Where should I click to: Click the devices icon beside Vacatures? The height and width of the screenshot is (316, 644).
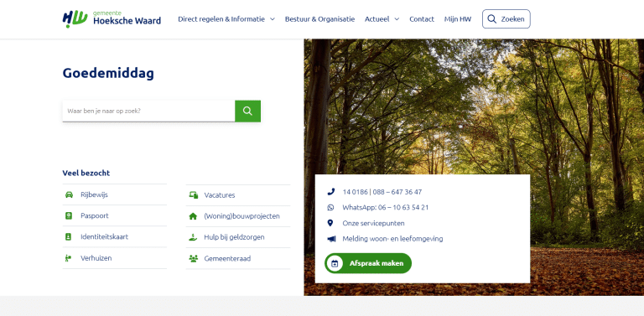tap(194, 195)
